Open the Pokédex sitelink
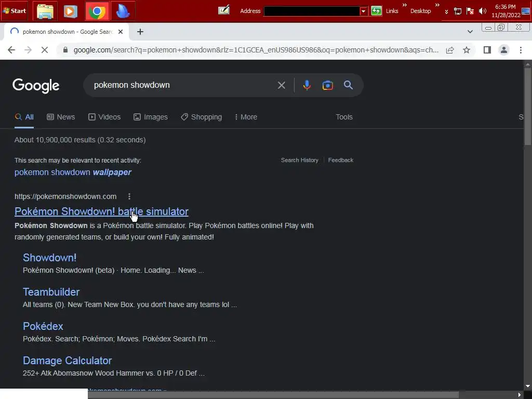The image size is (532, 399). point(43,326)
